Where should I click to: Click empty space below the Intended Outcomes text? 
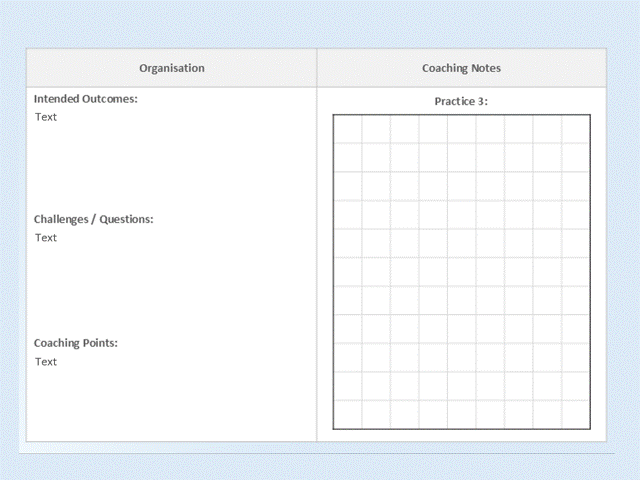tap(170, 165)
